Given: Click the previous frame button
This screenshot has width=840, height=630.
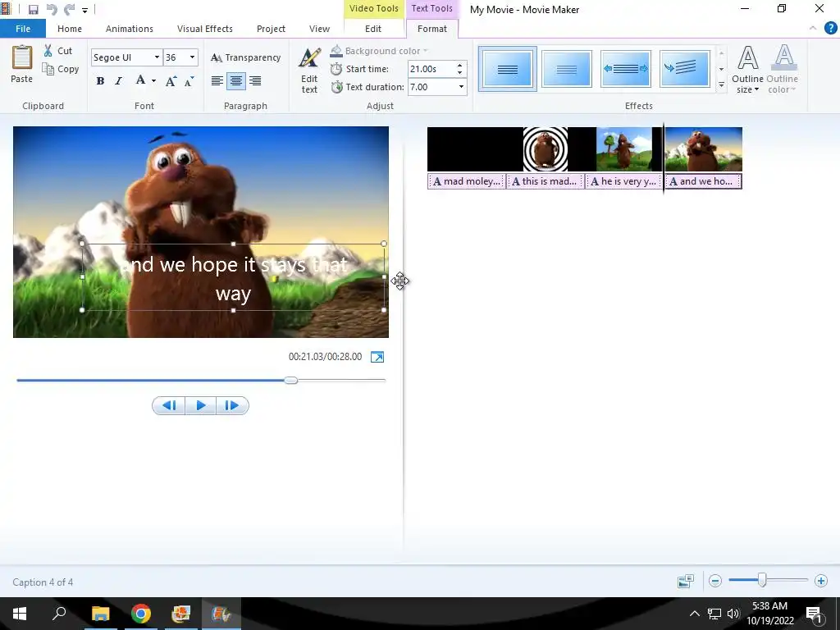Looking at the screenshot, I should (x=169, y=405).
